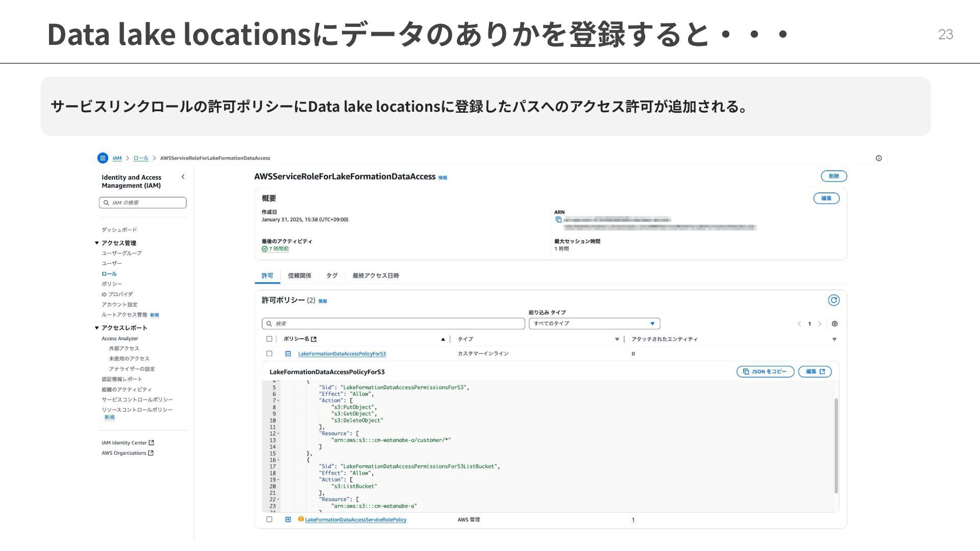Screen dimensions: 980x551
Task: Open ルートアクセス管理 in the sidebar
Action: [124, 315]
